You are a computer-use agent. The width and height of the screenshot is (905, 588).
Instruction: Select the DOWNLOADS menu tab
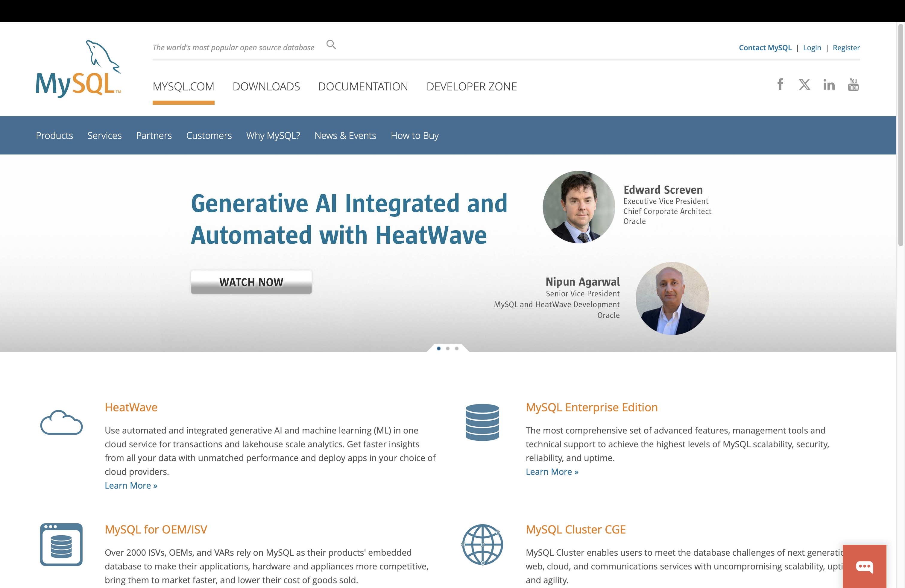coord(266,87)
